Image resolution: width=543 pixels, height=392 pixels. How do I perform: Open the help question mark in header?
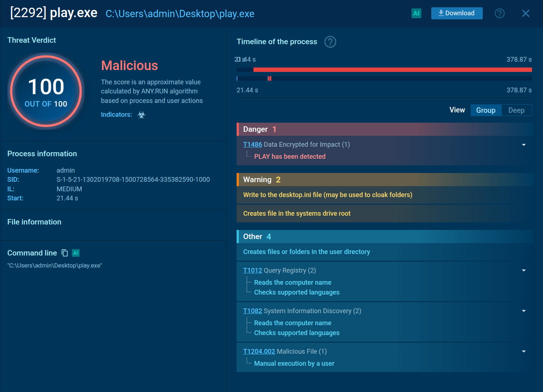(500, 14)
